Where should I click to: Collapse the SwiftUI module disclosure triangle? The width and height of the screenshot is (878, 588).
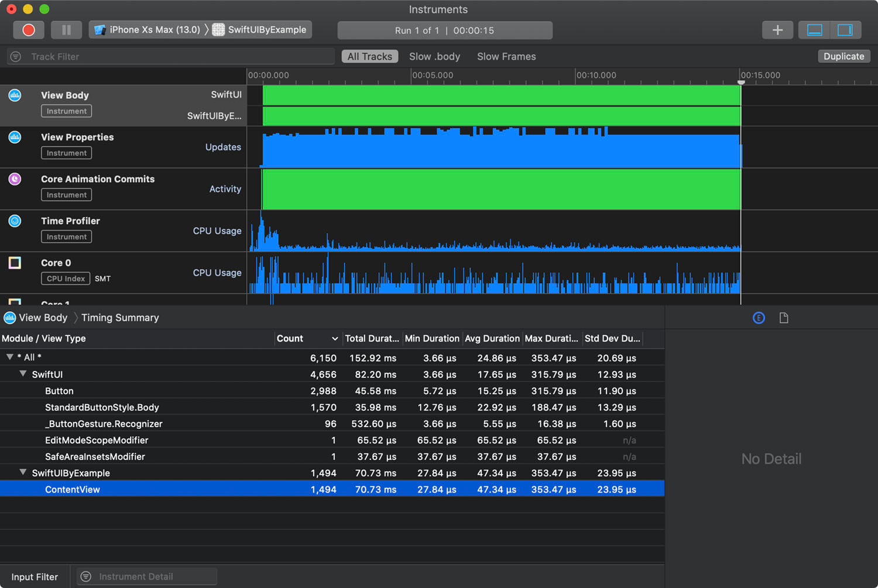tap(23, 374)
